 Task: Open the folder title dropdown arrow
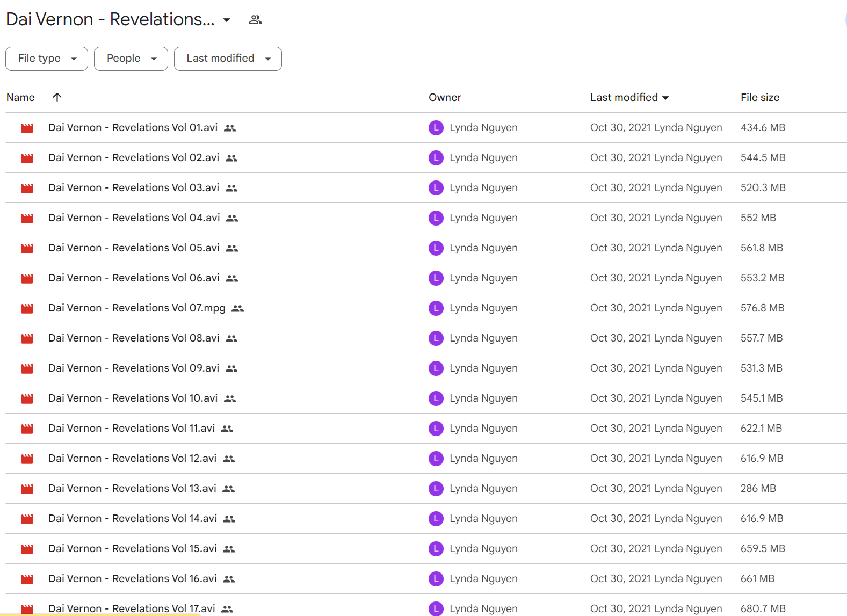tap(227, 20)
